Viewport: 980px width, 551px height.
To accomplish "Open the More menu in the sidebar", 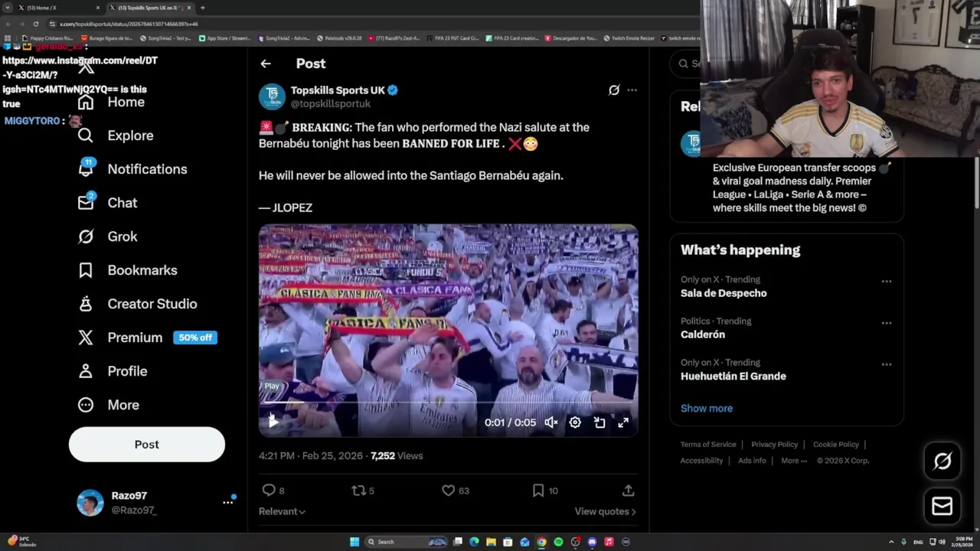I will pos(108,405).
